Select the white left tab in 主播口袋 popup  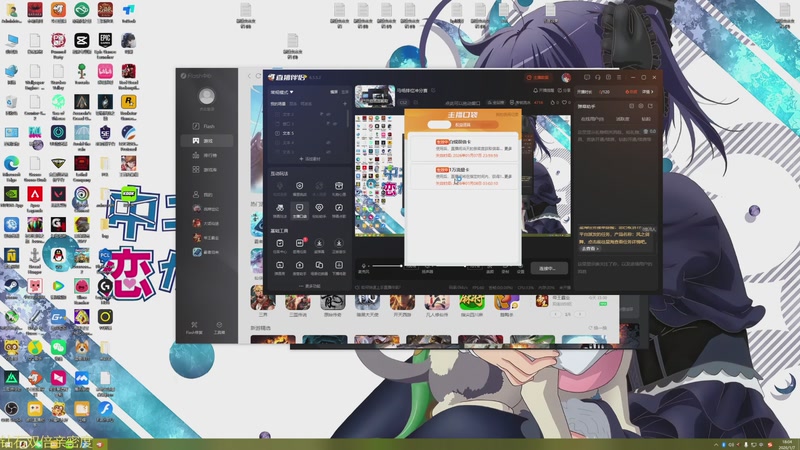(439, 124)
